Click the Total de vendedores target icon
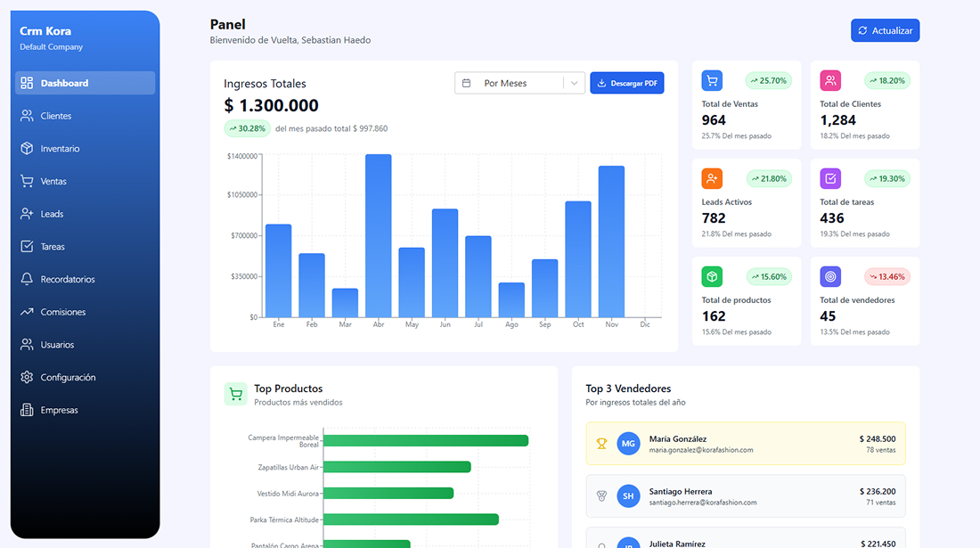Image resolution: width=980 pixels, height=548 pixels. tap(830, 276)
